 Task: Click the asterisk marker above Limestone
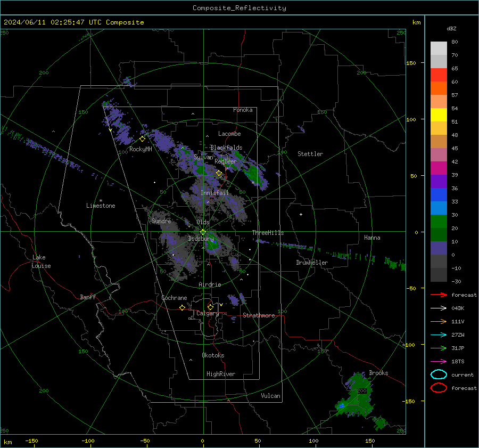click(x=101, y=201)
